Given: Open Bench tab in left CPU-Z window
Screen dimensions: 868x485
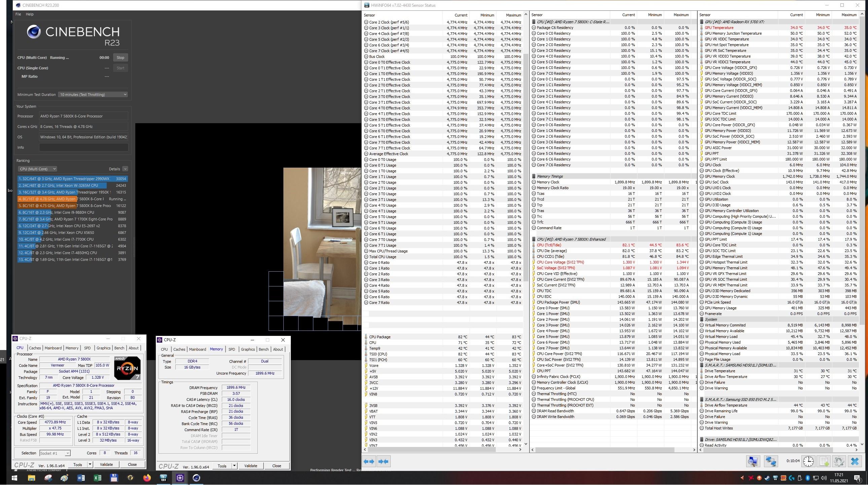Looking at the screenshot, I should pyautogui.click(x=119, y=348).
